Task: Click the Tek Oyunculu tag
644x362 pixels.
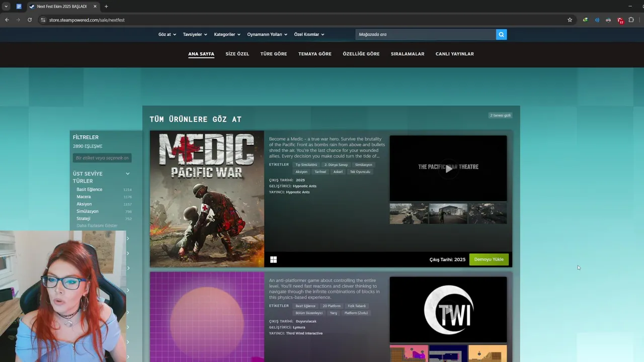Action: (360, 171)
